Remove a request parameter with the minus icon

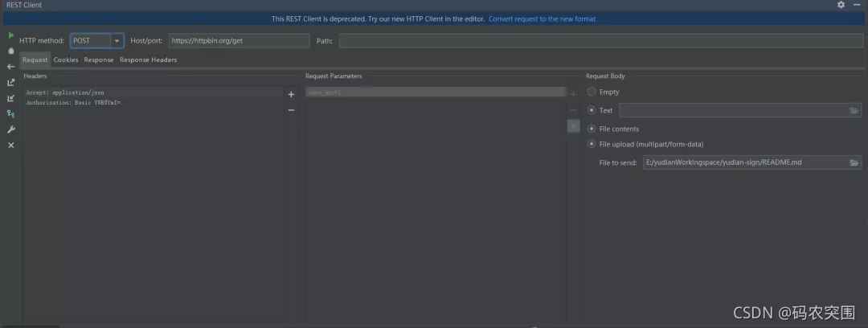tap(574, 110)
